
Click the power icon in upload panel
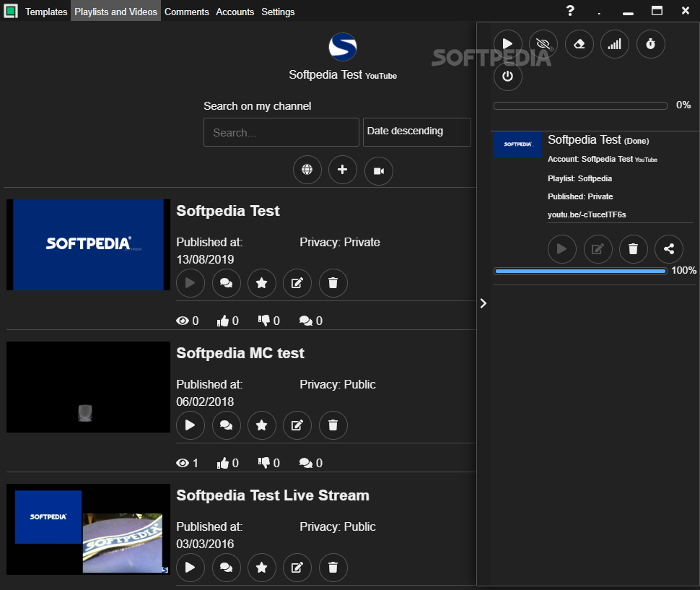tap(508, 77)
